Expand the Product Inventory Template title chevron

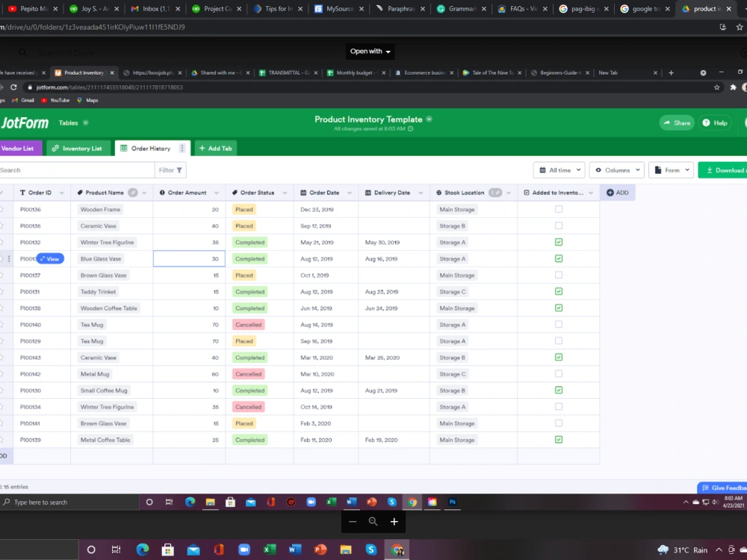click(x=430, y=119)
